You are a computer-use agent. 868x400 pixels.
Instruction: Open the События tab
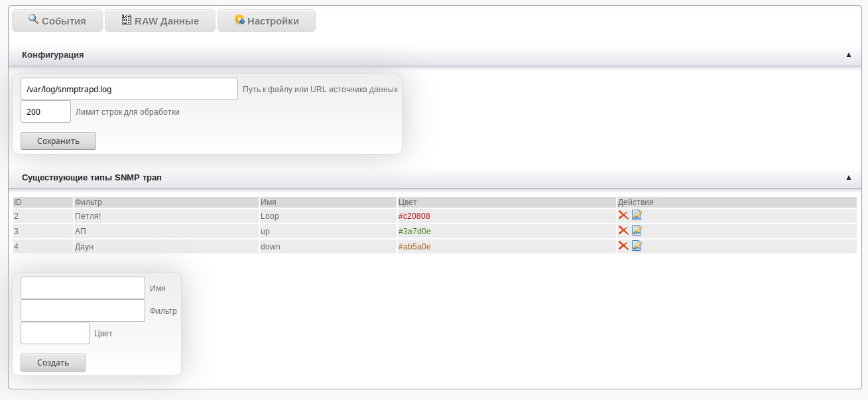(57, 21)
